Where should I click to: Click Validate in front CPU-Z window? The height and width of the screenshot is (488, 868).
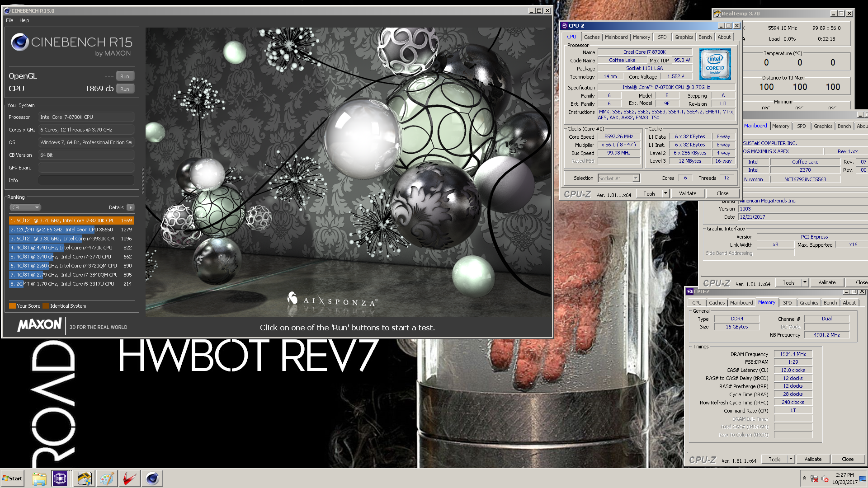pos(688,193)
